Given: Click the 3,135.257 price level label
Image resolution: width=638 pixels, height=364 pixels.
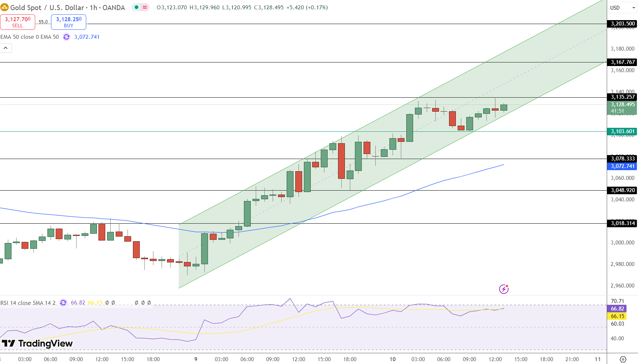Looking at the screenshot, I should [622, 97].
